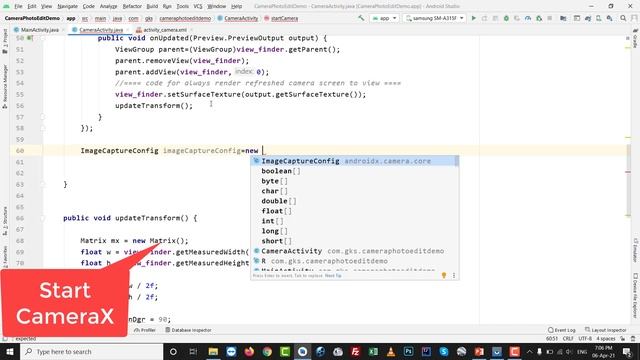The height and width of the screenshot is (360, 640).
Task: Choose the float[] completion suggestion
Action: click(354, 211)
